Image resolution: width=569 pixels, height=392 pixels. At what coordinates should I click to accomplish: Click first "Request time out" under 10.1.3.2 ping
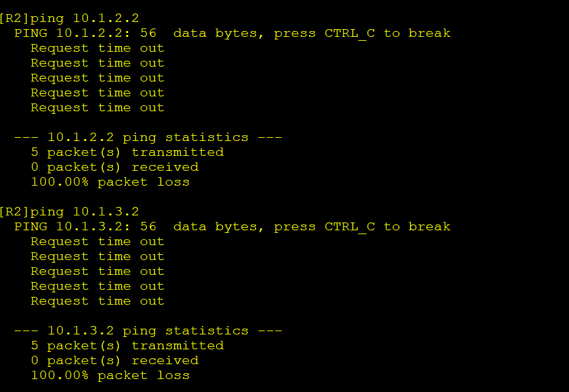tap(97, 242)
